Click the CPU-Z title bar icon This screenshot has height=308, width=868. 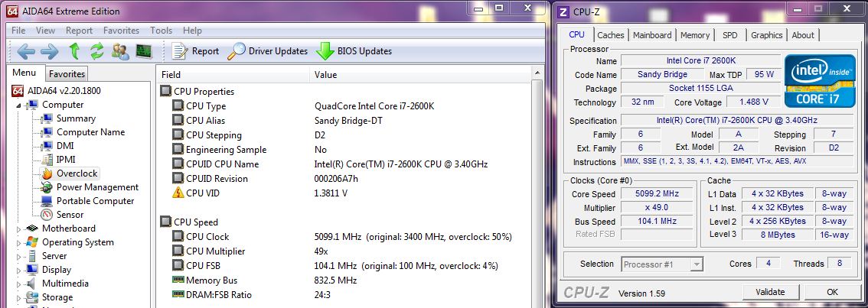[564, 11]
